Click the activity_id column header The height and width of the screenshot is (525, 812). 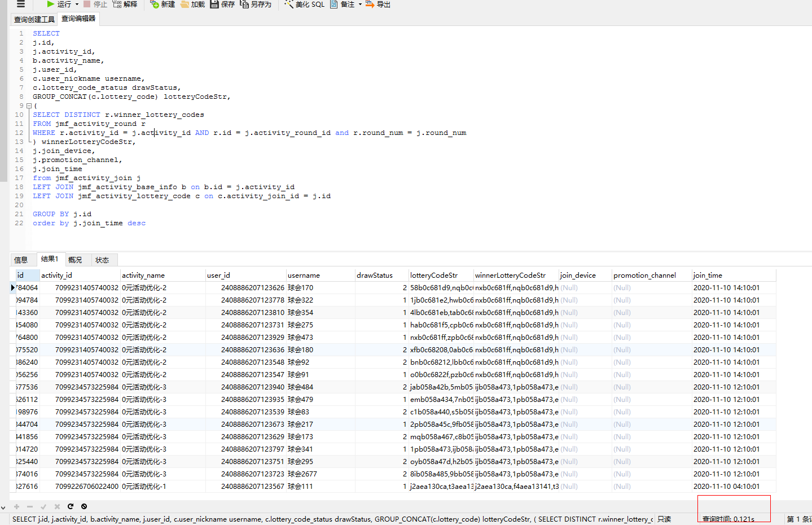click(80, 275)
